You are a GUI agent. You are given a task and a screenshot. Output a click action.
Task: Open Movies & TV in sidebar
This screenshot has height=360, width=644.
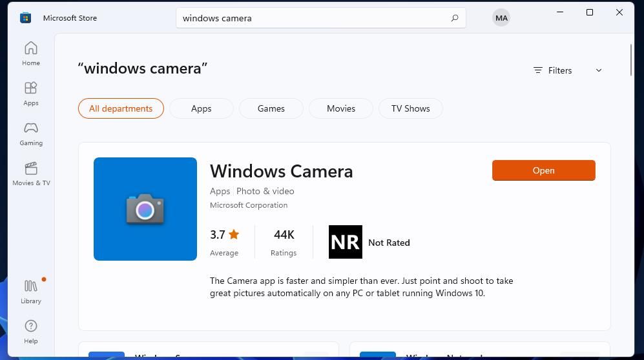(31, 174)
